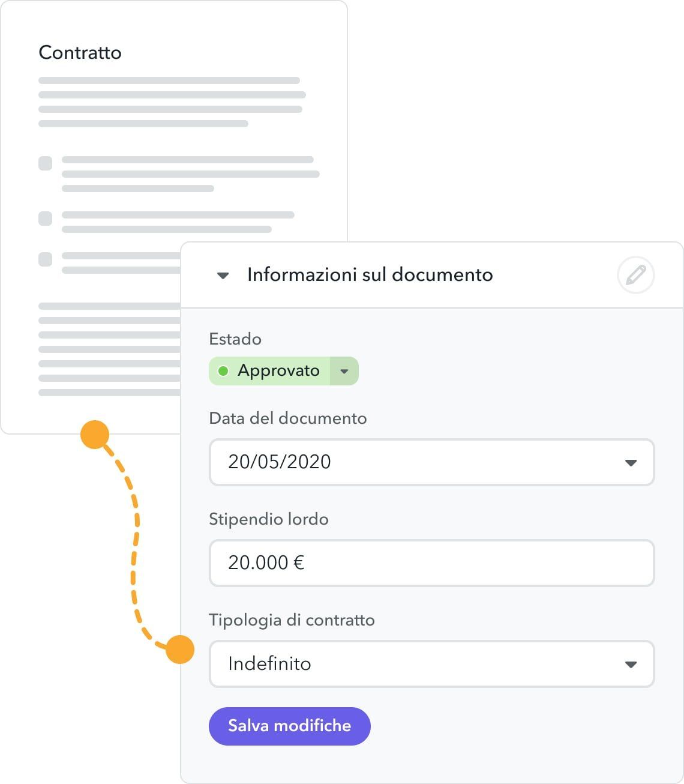Viewport: 684px width, 784px height.
Task: Click the Salva modifiche button
Action: coord(289,726)
